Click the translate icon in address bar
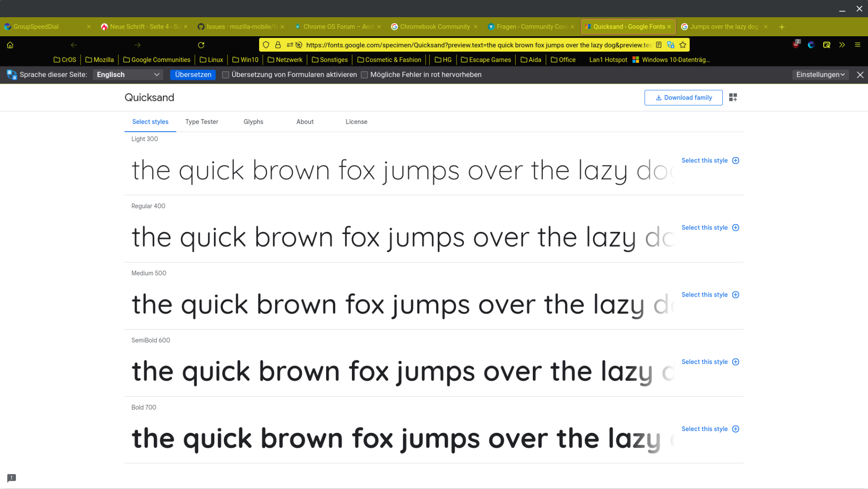The width and height of the screenshot is (868, 489). coord(671,45)
